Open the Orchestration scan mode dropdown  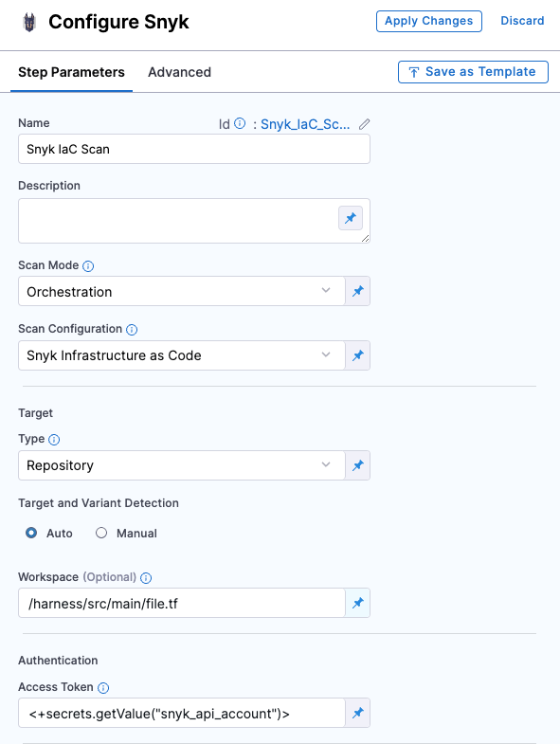[181, 291]
